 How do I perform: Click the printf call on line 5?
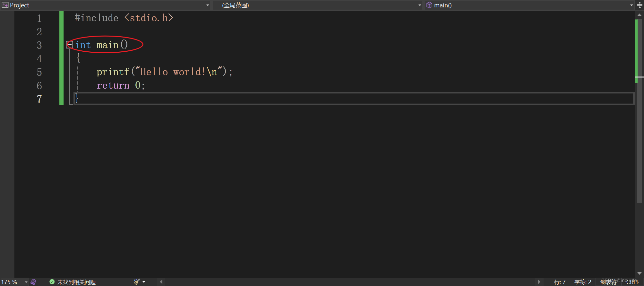click(113, 72)
